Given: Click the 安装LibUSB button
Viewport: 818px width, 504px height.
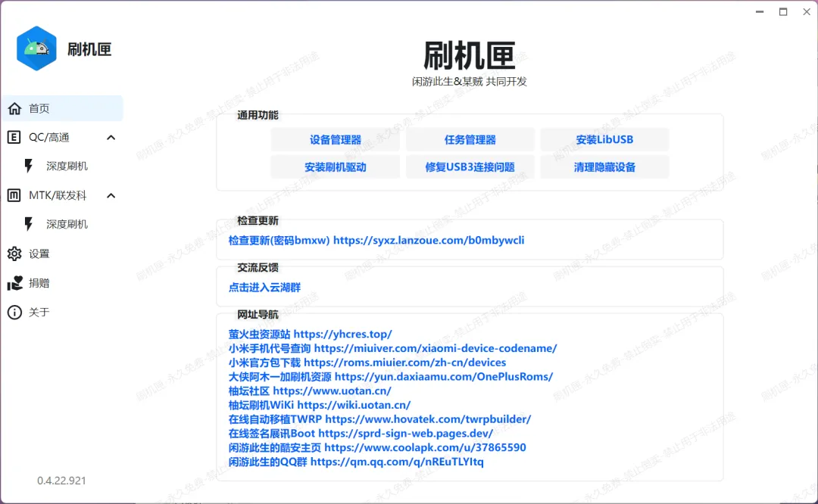Looking at the screenshot, I should click(x=604, y=140).
